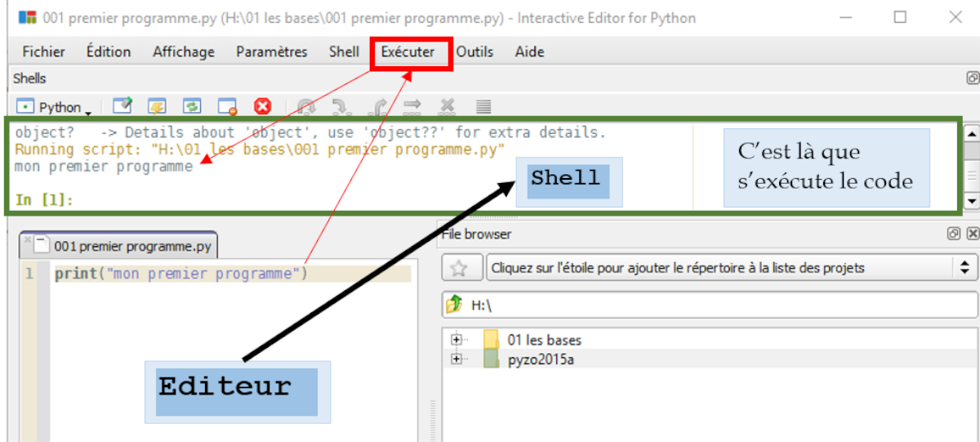Go up a folder with green arrow icon

click(x=455, y=305)
